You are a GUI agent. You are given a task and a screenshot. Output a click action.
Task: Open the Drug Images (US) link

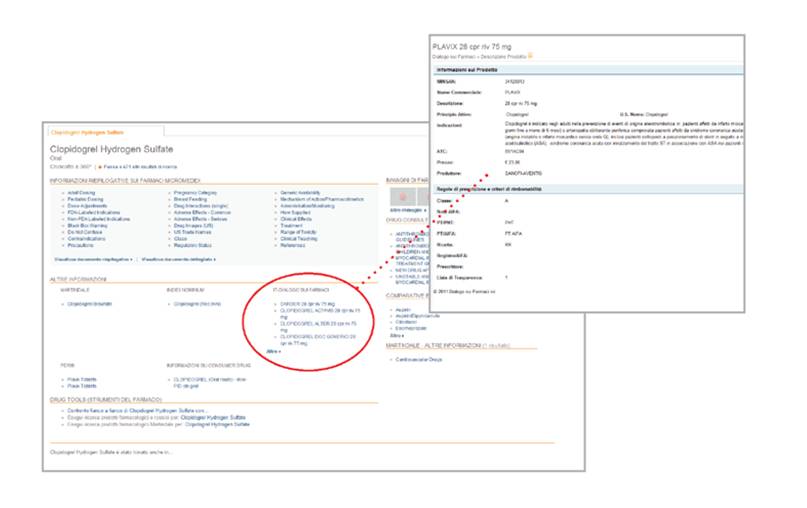click(194, 226)
